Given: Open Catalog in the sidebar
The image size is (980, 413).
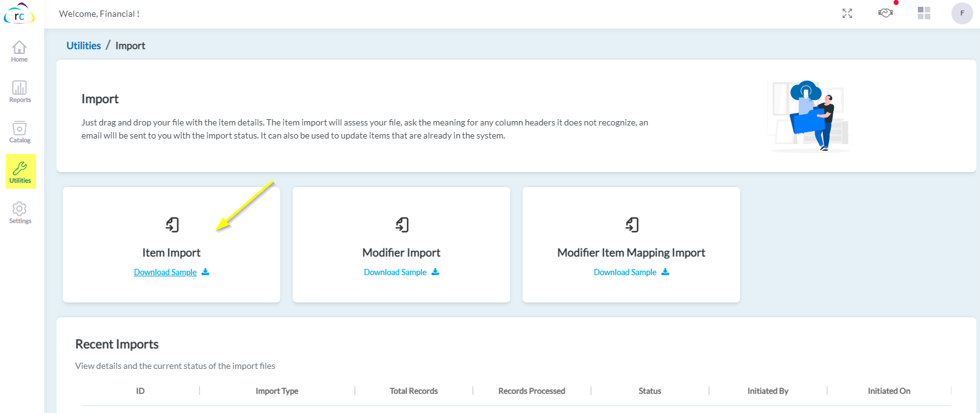Looking at the screenshot, I should (x=19, y=132).
